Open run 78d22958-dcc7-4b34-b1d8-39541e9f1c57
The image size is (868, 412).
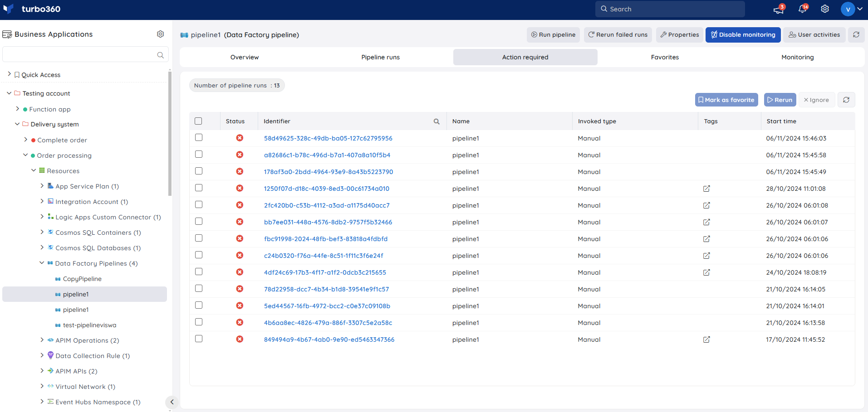(x=327, y=289)
